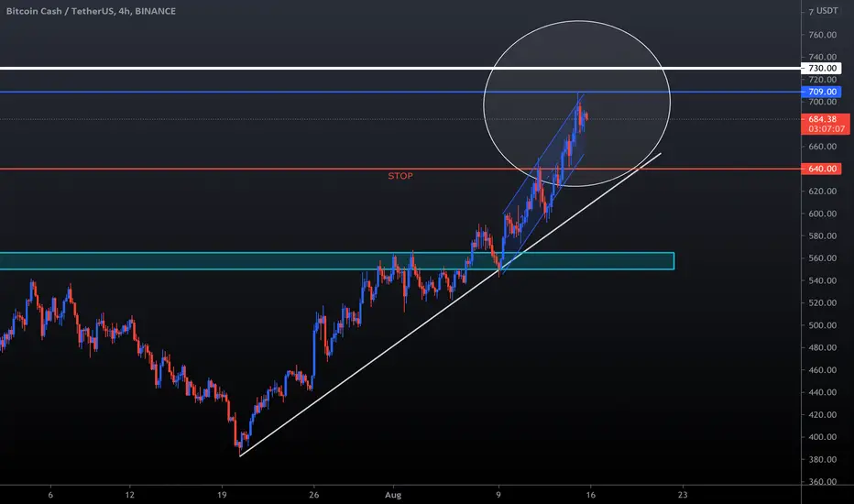
Task: Select the 709.00 blue price label
Action: (821, 92)
